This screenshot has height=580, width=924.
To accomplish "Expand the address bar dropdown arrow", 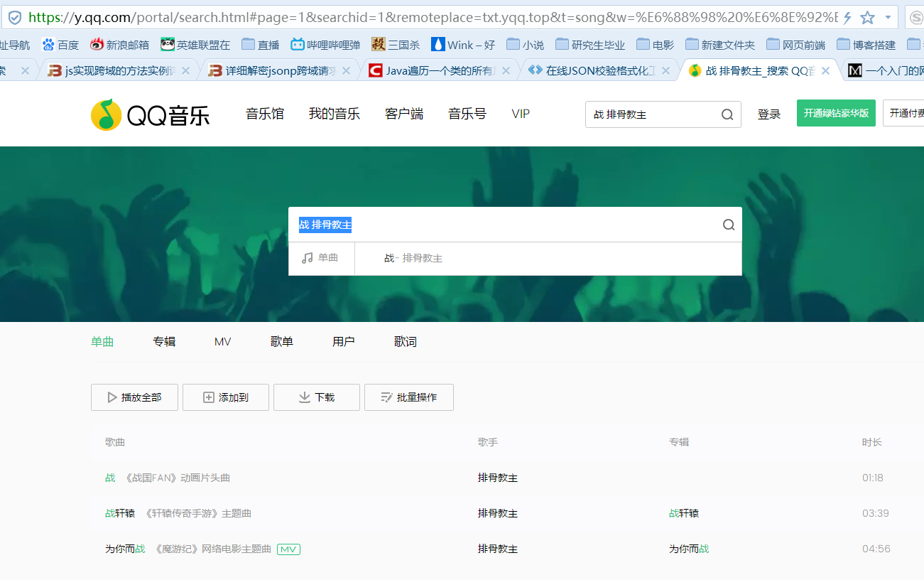I will tap(888, 18).
